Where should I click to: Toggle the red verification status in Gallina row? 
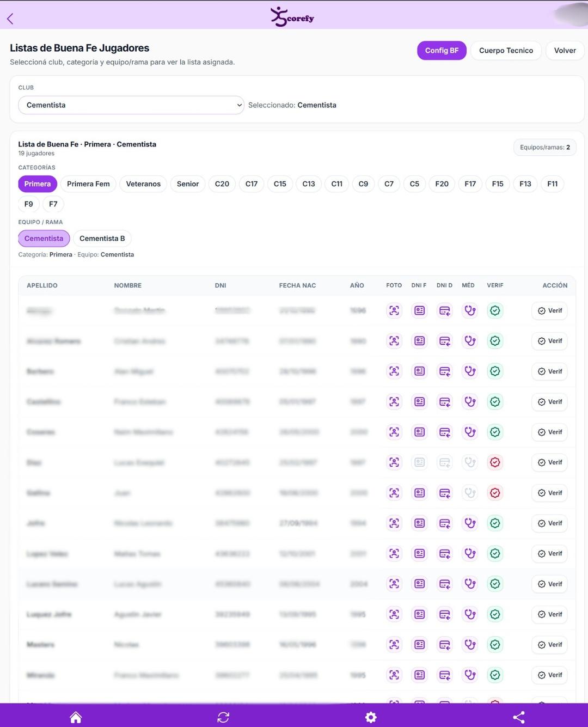tap(495, 493)
